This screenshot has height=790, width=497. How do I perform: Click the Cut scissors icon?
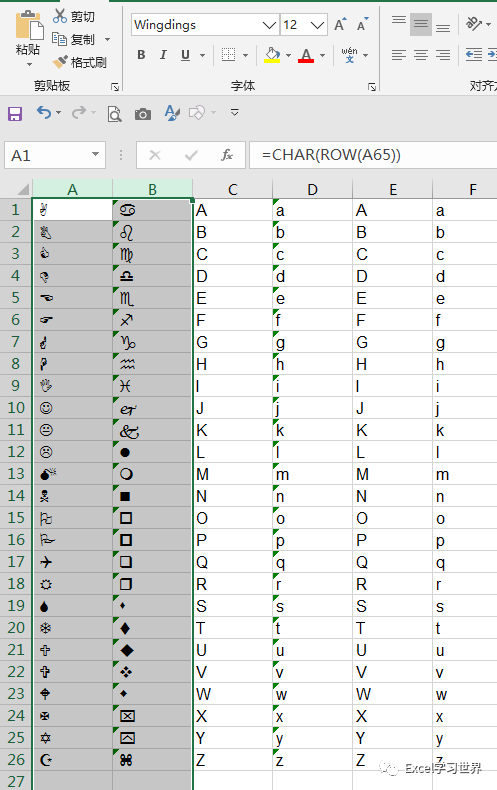click(x=60, y=16)
